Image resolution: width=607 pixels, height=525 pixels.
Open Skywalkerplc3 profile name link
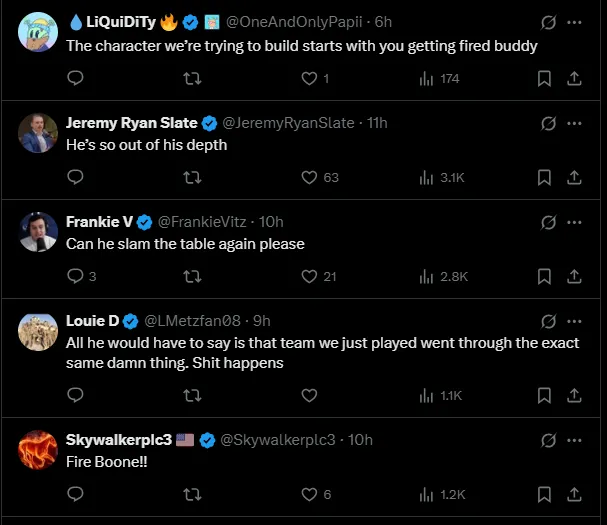click(x=119, y=440)
